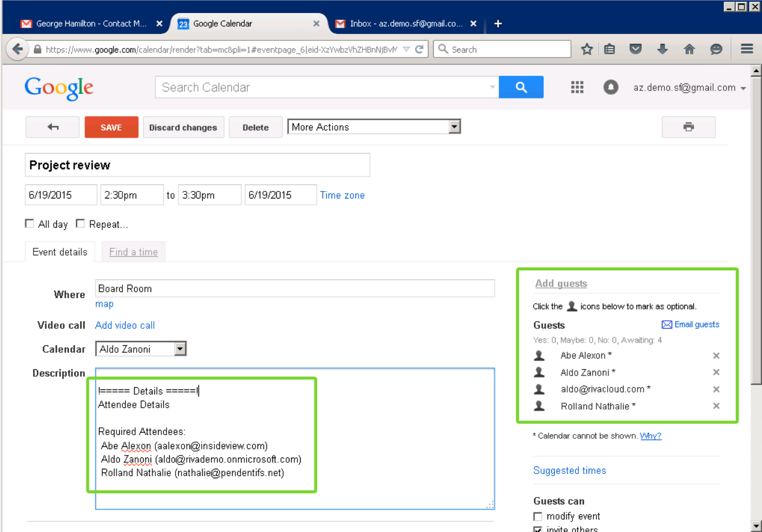Open the Suggested times link
The width and height of the screenshot is (762, 532).
coord(569,470)
